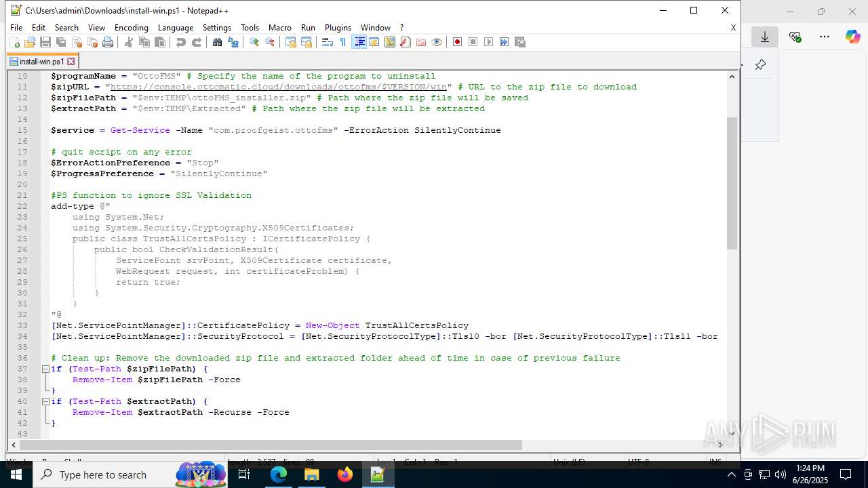
Task: Open the Encoding menu
Action: coord(132,28)
